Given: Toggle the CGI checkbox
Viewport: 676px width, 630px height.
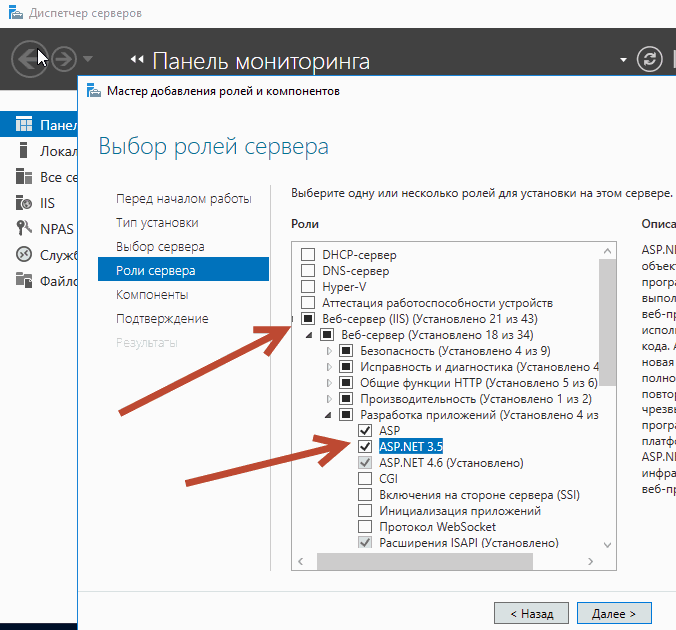Looking at the screenshot, I should (x=366, y=479).
